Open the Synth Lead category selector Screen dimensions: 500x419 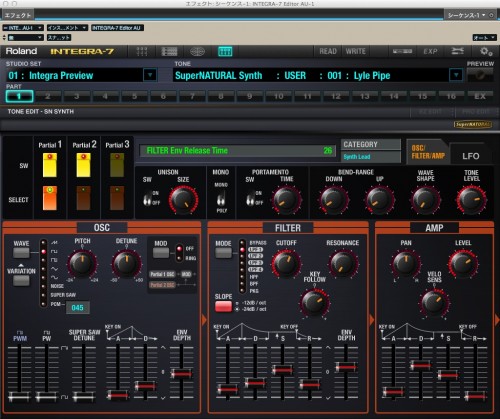click(371, 156)
